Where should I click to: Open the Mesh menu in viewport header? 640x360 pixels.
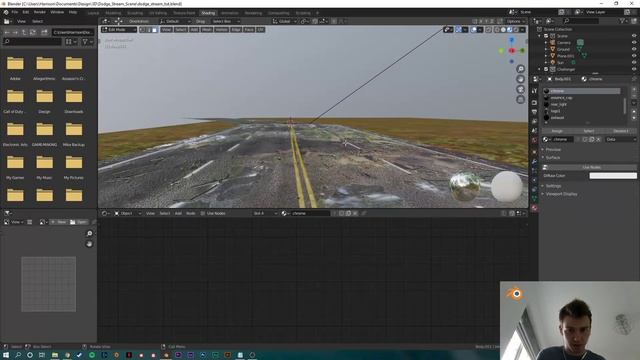(x=207, y=30)
